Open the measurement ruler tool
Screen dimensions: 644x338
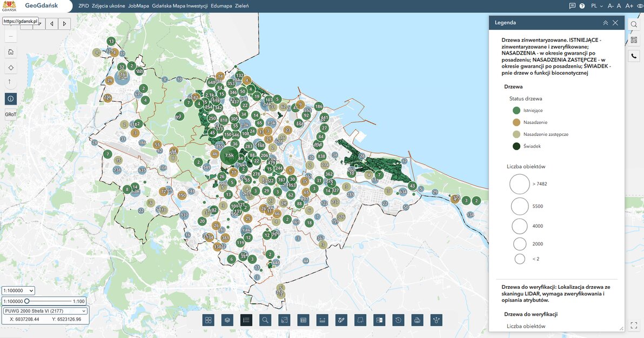322,320
